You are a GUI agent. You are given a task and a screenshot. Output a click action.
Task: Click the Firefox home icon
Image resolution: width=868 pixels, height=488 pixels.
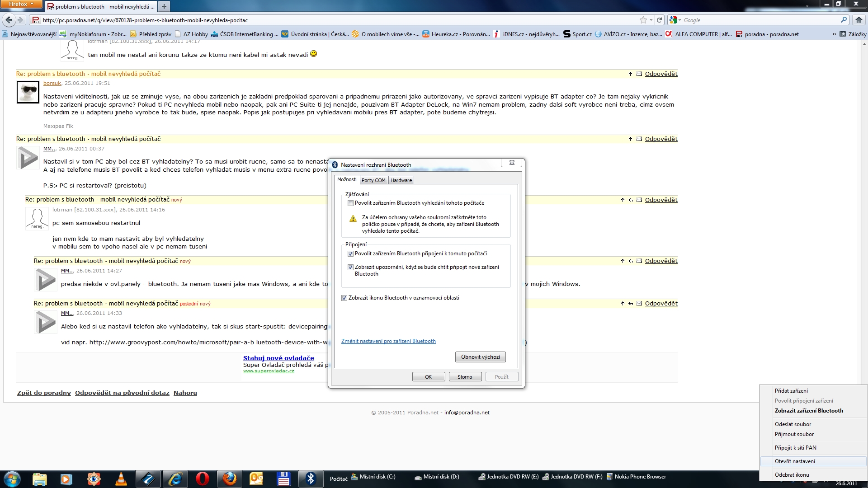pos(859,20)
